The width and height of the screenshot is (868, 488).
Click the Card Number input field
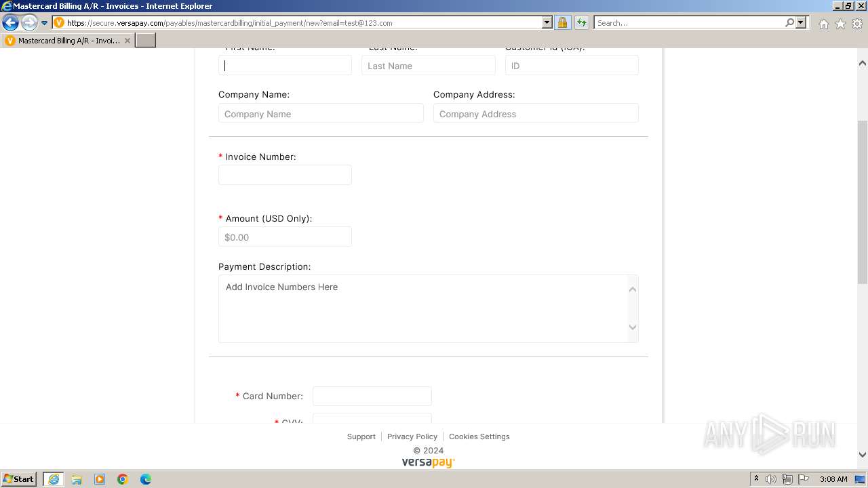pos(372,396)
